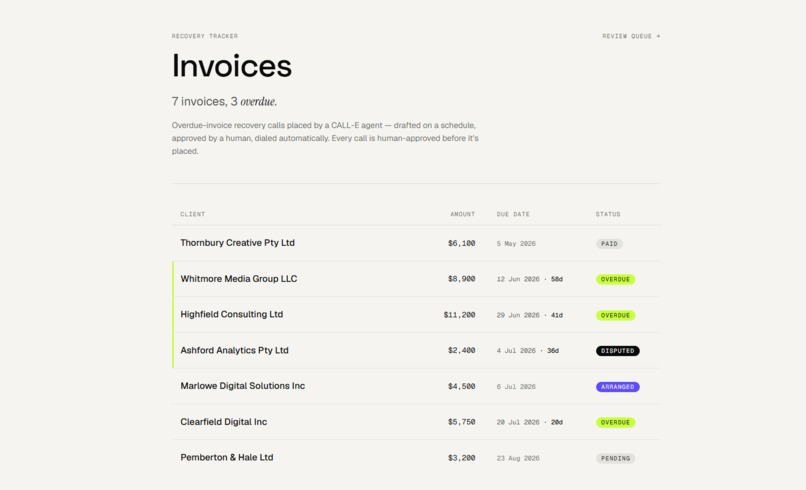This screenshot has height=490, width=806.
Task: Open the Thornbury Creative Pty Ltd invoice
Action: pos(416,243)
